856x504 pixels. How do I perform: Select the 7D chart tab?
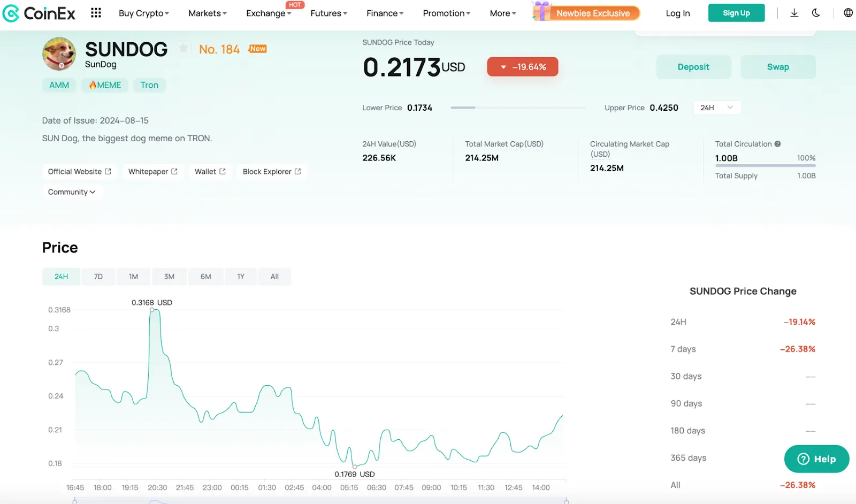98,277
